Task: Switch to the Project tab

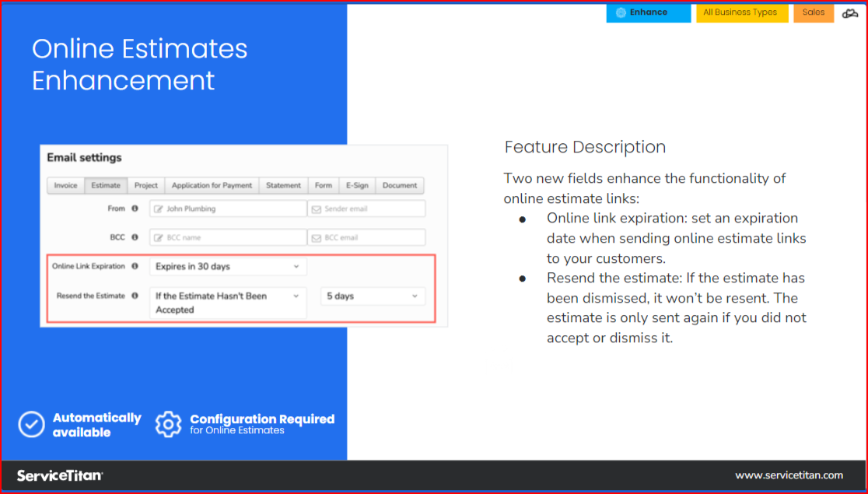Action: point(146,185)
